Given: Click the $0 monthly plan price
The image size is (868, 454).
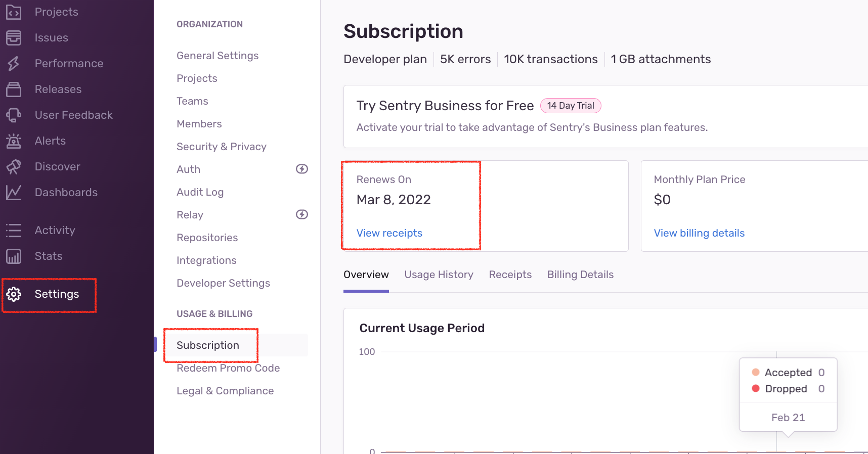Looking at the screenshot, I should pos(662,200).
